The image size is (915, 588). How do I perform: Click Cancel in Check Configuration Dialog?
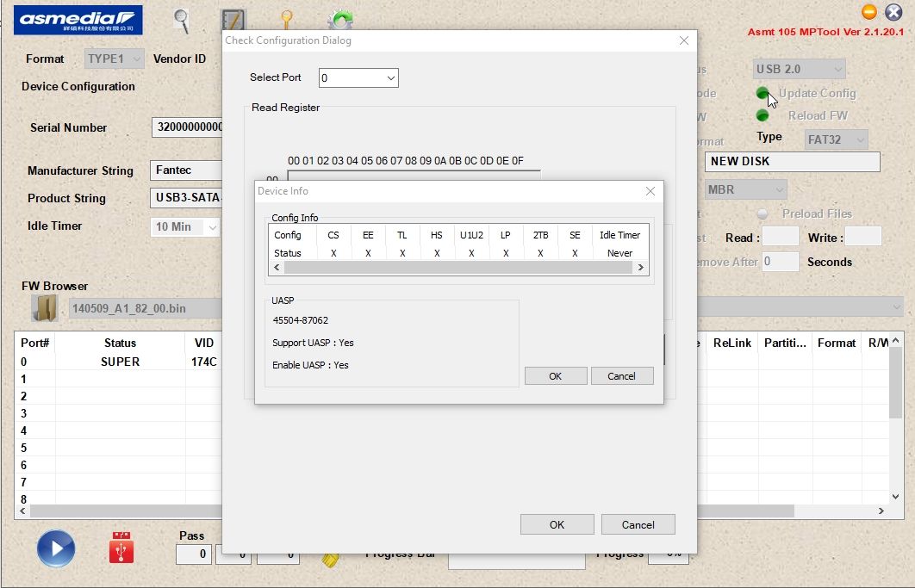[x=638, y=524]
